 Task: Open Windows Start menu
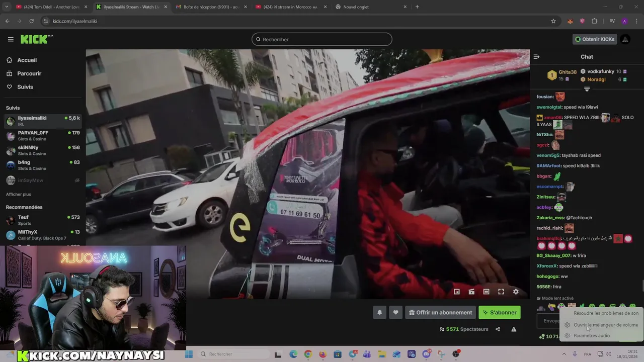coord(189,354)
